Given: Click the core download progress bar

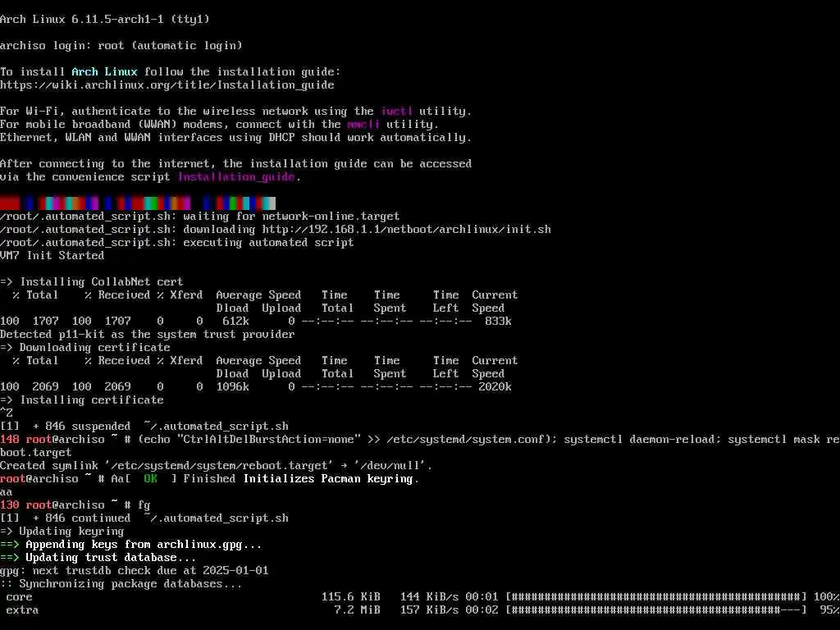Looking at the screenshot, I should pos(656,597).
